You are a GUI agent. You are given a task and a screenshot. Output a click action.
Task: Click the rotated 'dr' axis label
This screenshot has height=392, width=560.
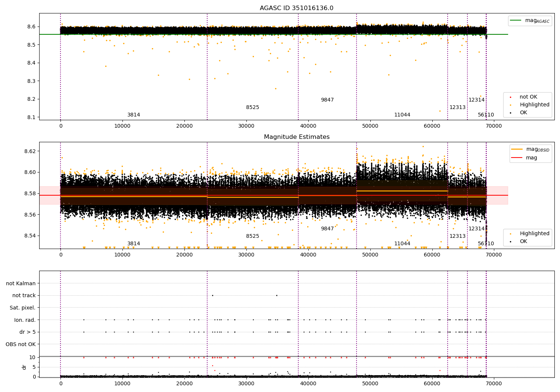[x=24, y=367]
